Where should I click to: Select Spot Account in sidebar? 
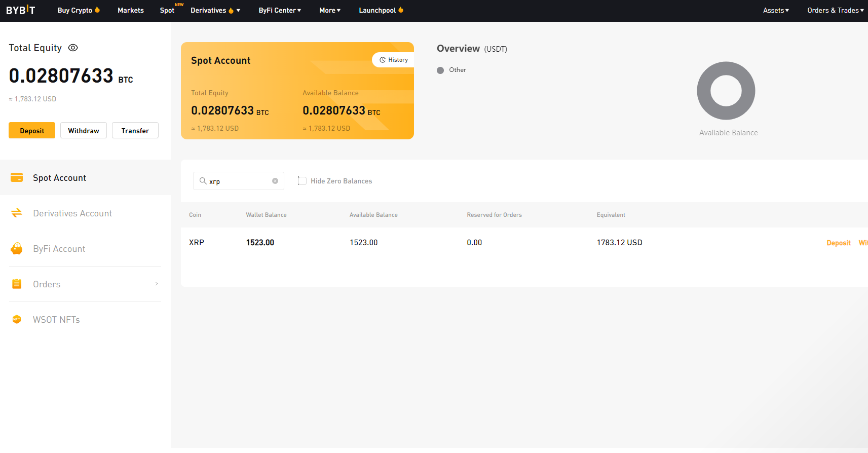tap(85, 177)
